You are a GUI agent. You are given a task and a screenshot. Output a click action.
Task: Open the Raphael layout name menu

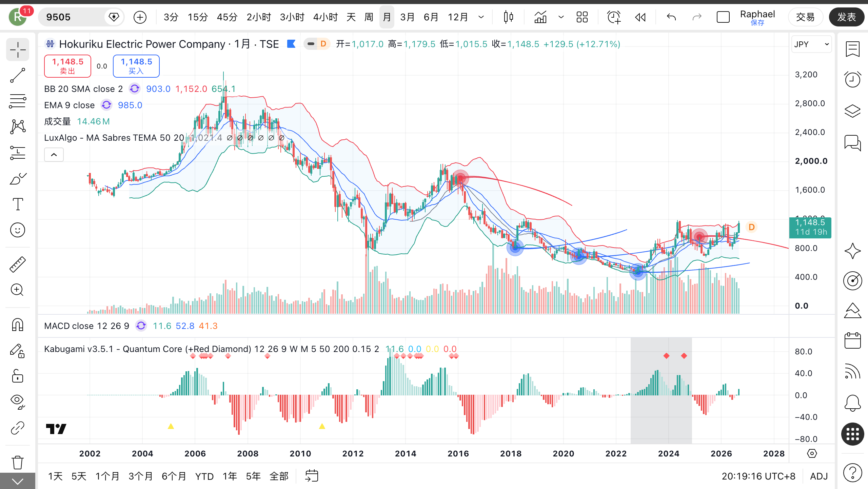(x=757, y=17)
